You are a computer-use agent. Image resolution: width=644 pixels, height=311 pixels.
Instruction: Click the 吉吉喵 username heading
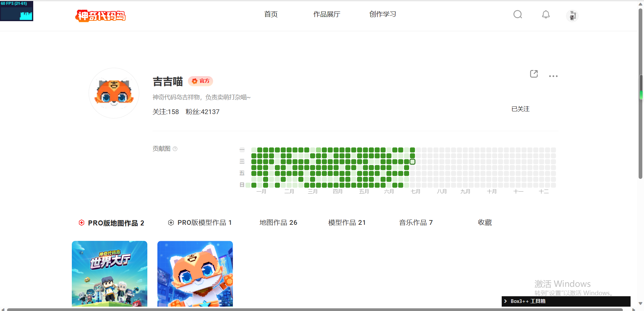click(168, 82)
